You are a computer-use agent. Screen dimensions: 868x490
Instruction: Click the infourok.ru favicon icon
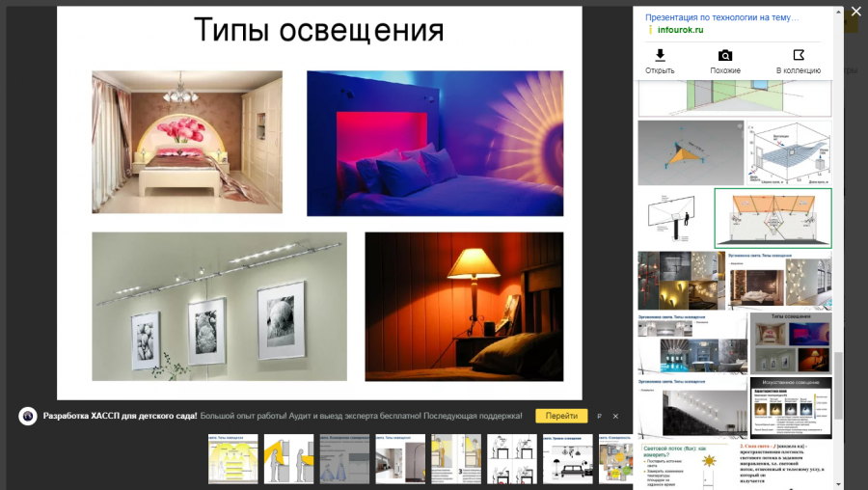coord(650,30)
